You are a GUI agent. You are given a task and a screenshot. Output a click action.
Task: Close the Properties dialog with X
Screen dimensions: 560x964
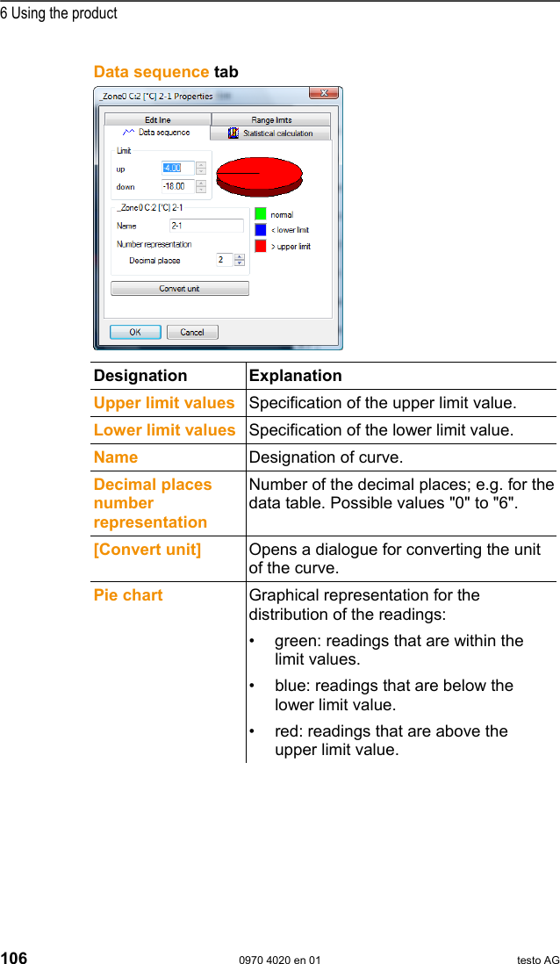[324, 92]
